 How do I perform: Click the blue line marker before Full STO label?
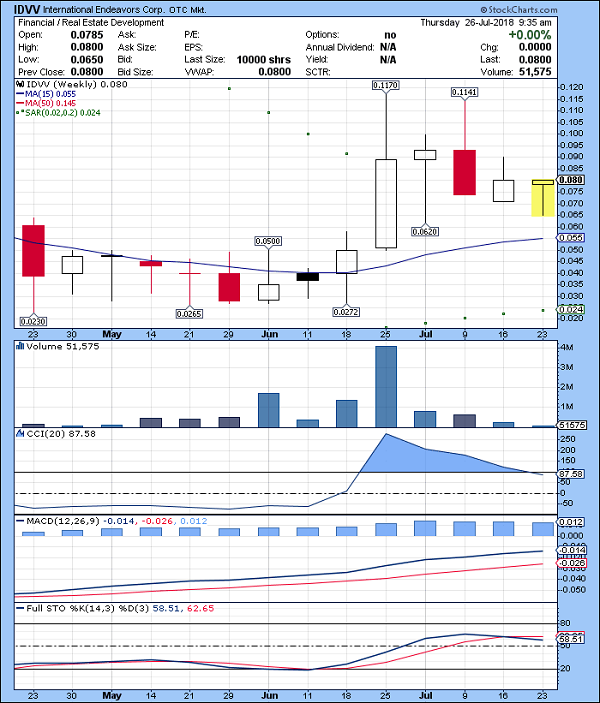(20, 608)
